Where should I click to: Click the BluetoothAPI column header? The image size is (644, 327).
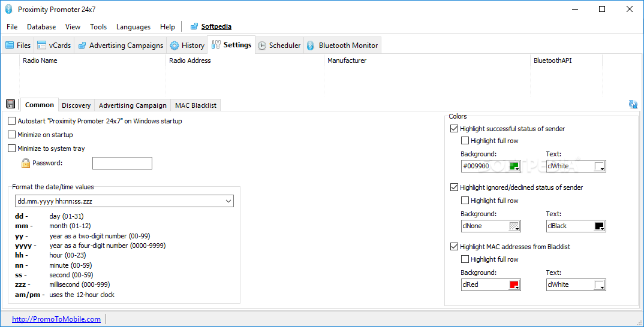(x=566, y=60)
